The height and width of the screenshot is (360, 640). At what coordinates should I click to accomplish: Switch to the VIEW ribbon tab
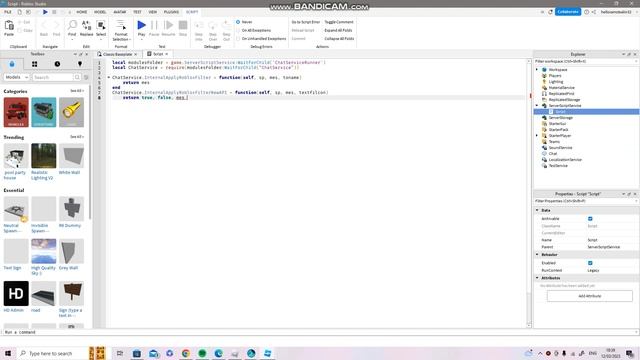tap(153, 12)
